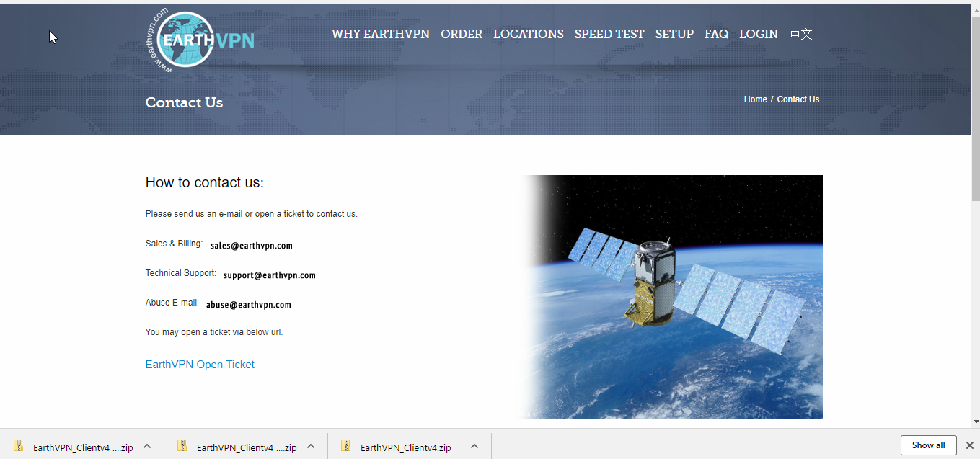Click the Sales & Billing label
980x459 pixels.
click(175, 244)
